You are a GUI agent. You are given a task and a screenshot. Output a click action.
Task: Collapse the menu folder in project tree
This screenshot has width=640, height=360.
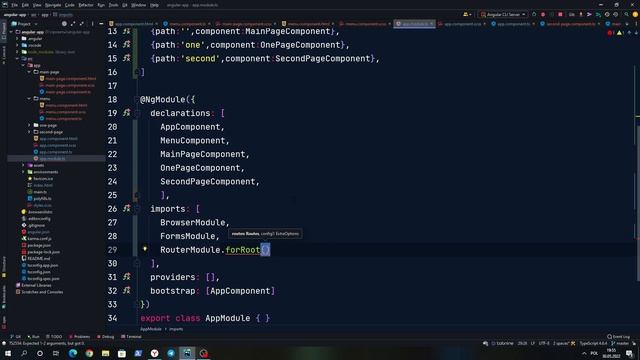(29, 98)
